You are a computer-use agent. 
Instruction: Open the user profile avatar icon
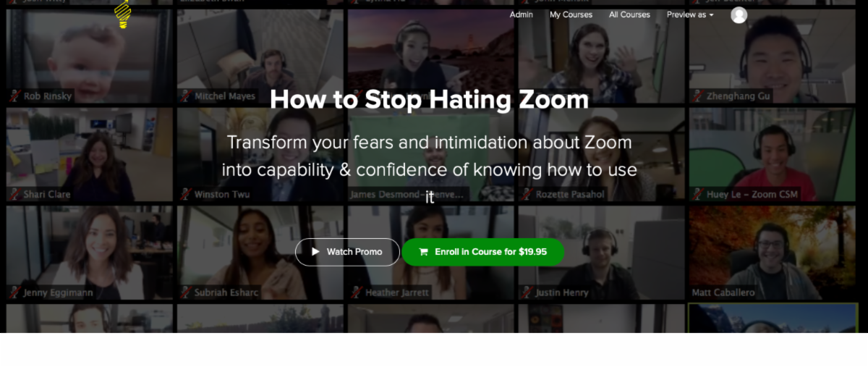point(739,14)
